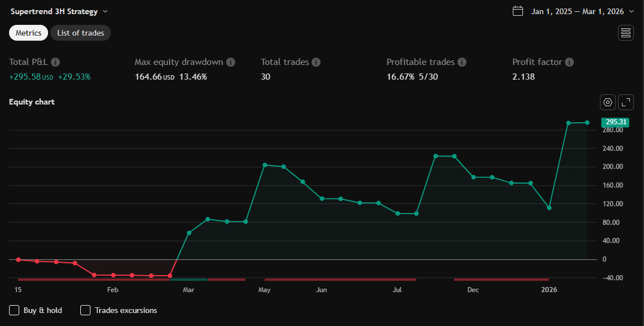Enable the Trades excursions checkbox
The width and height of the screenshot is (644, 326).
[x=85, y=310]
